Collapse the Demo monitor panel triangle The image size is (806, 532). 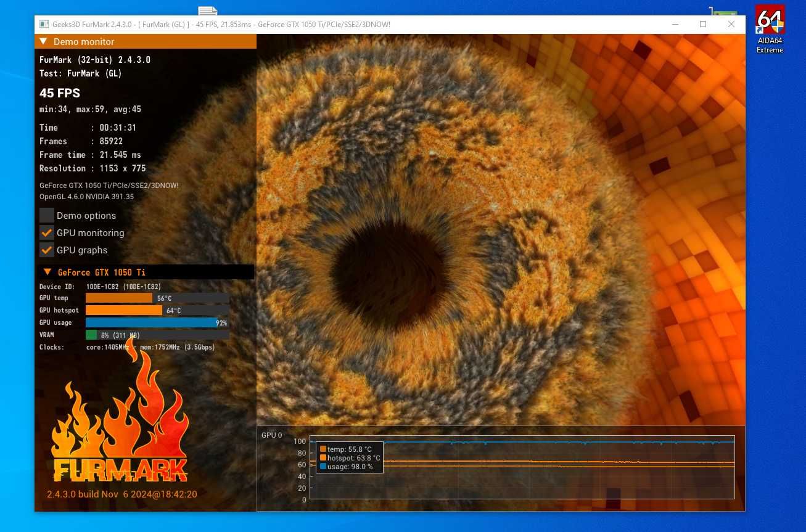pos(43,42)
